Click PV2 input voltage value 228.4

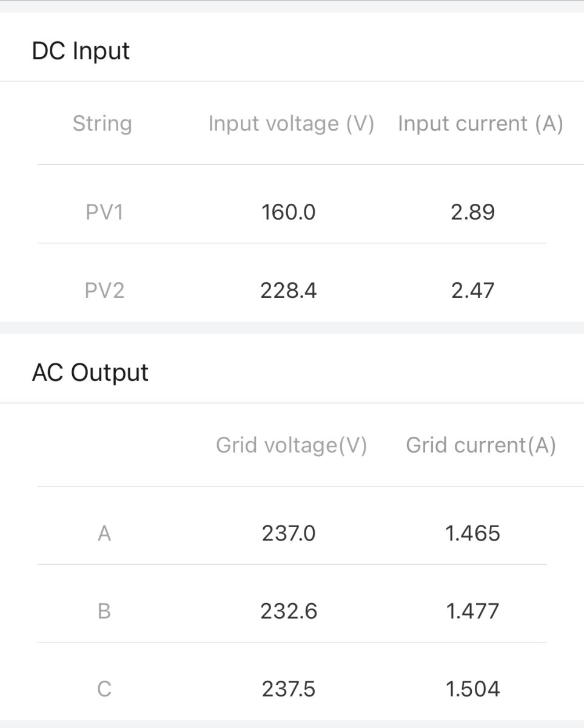(x=288, y=291)
